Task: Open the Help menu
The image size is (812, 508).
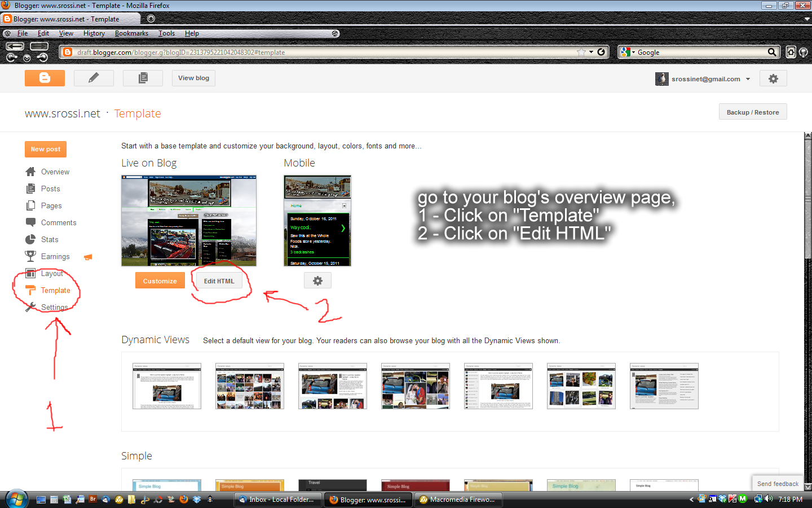Action: 192,33
